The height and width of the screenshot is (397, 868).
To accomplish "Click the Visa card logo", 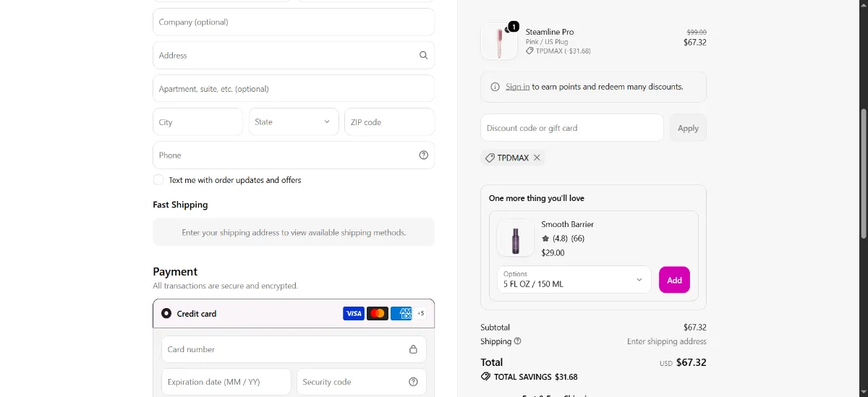I will click(x=354, y=314).
